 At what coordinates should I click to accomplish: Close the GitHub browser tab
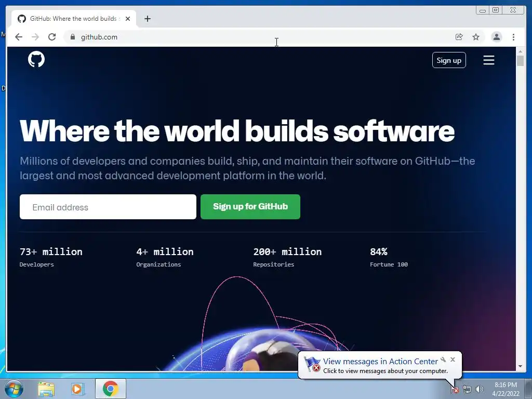tap(128, 19)
